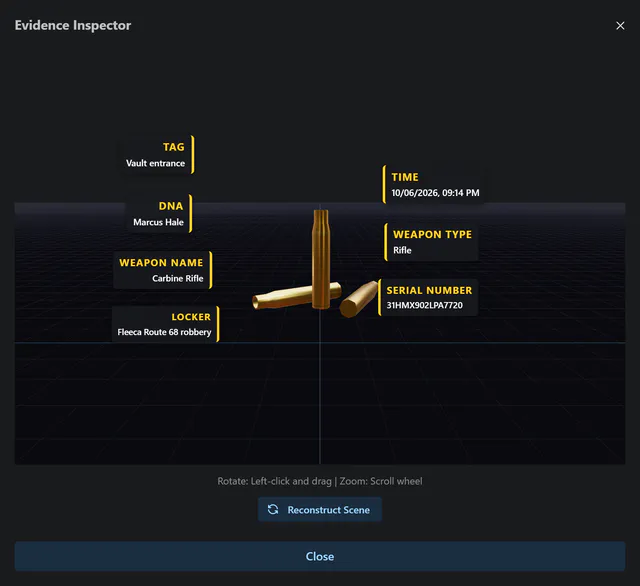Click the LOCKER value 'Fleeca Route 68 robbery'
The image size is (640, 586).
pyautogui.click(x=164, y=332)
